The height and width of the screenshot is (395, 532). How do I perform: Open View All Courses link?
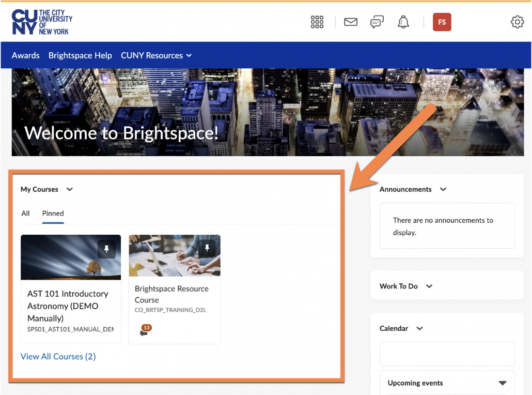[x=58, y=356]
